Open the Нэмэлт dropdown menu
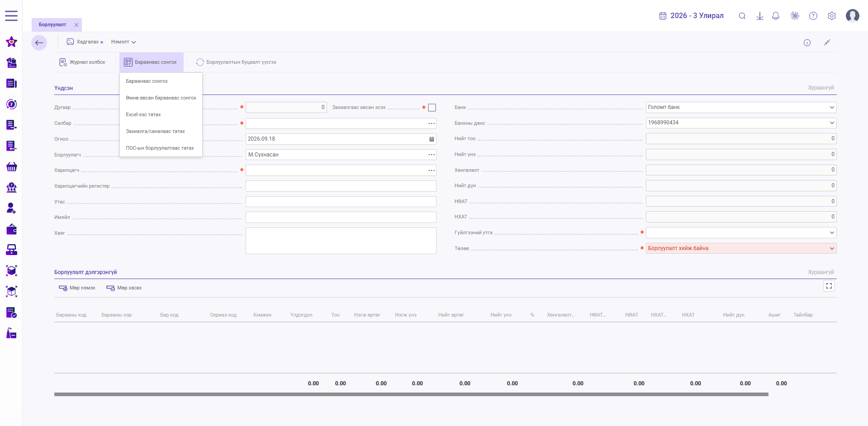 coord(123,42)
